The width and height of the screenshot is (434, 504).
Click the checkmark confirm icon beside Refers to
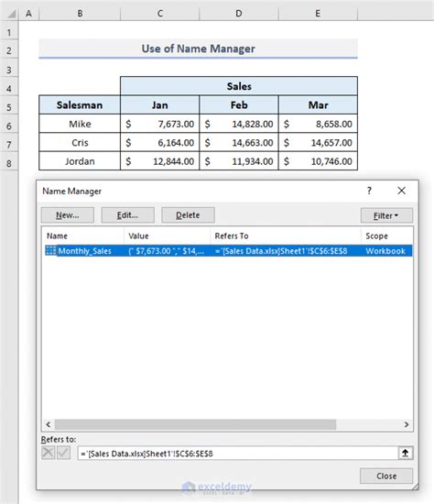click(63, 453)
